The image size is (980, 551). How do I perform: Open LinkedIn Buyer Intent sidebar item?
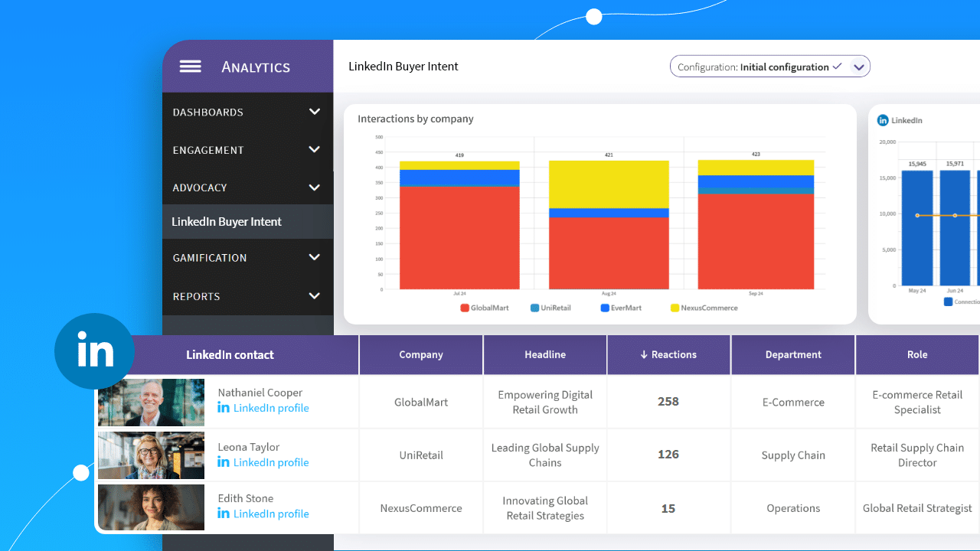pos(247,221)
